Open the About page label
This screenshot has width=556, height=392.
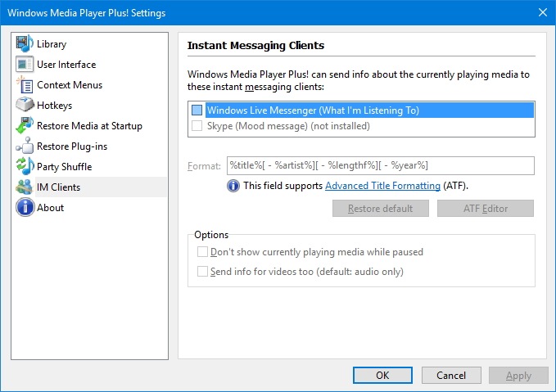click(x=50, y=208)
